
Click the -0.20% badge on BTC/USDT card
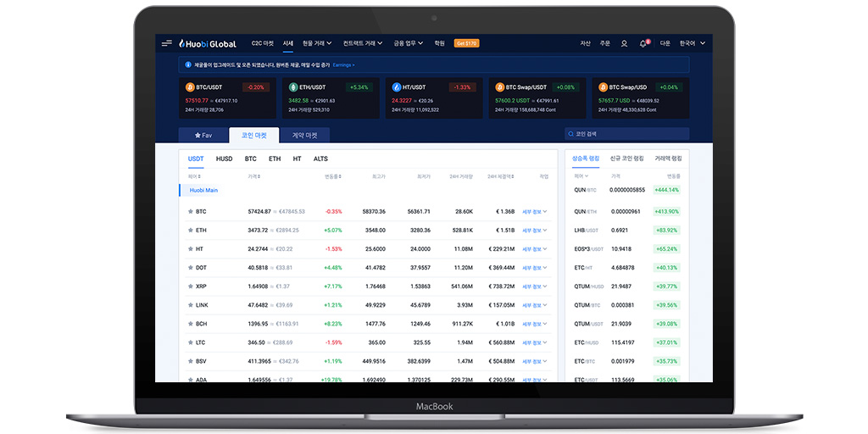click(x=256, y=87)
